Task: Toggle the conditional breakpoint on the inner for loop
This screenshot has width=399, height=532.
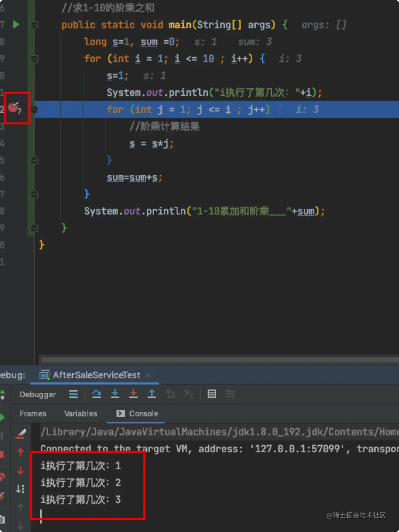Action: pyautogui.click(x=14, y=108)
